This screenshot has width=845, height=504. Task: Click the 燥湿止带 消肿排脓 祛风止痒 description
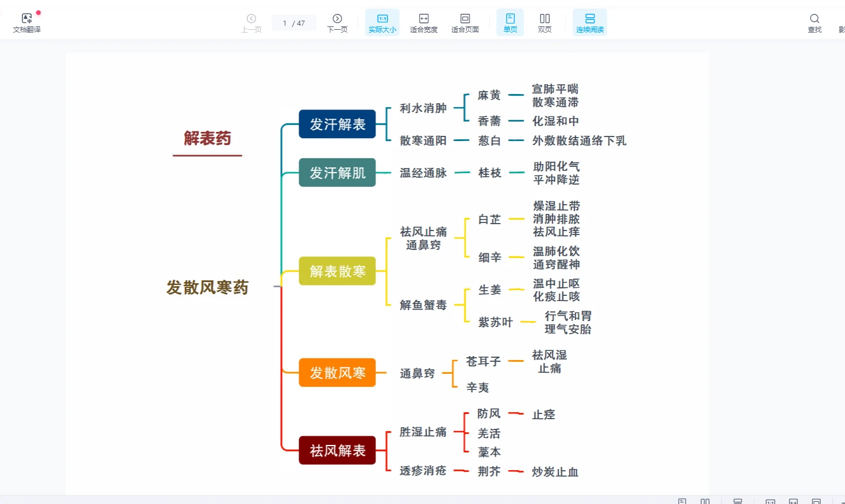point(556,218)
